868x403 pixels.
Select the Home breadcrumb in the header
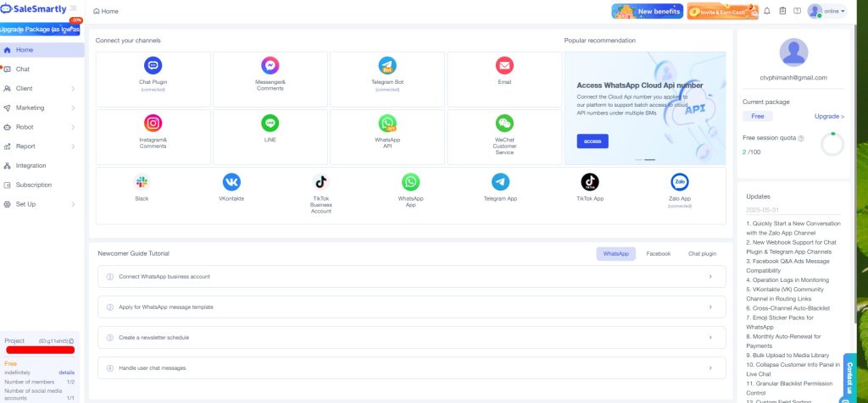(x=106, y=11)
